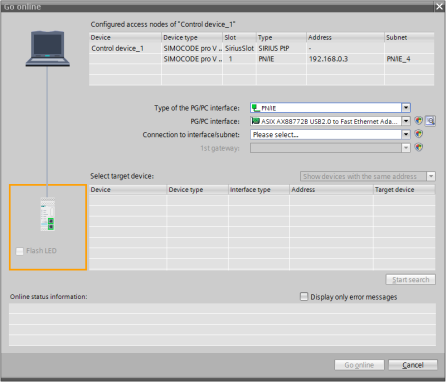The height and width of the screenshot is (382, 446).
Task: Close the Go online window
Action: point(439,7)
